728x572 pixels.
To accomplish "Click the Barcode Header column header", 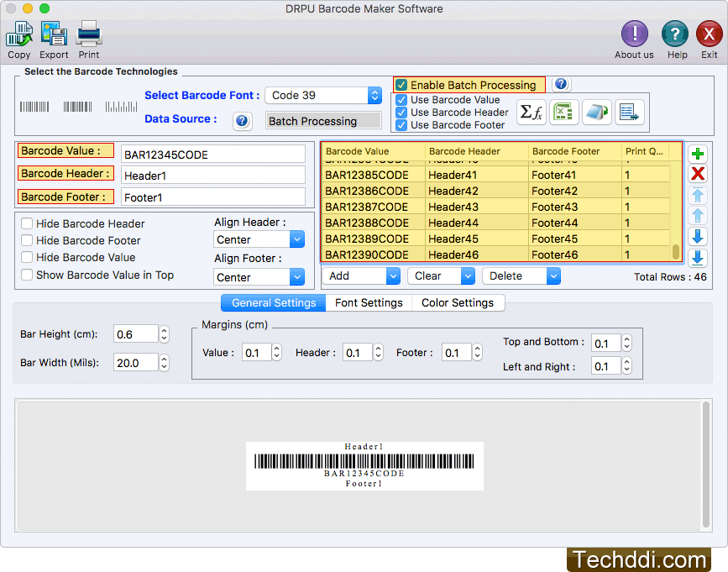I will point(477,151).
